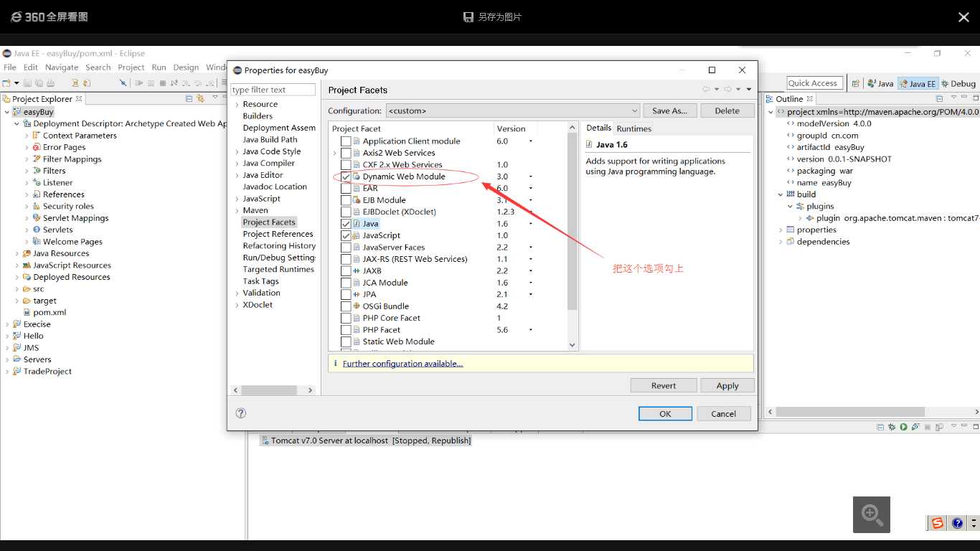Viewport: 980px width, 551px height.
Task: Check the Static Web Module checkbox
Action: coord(346,342)
